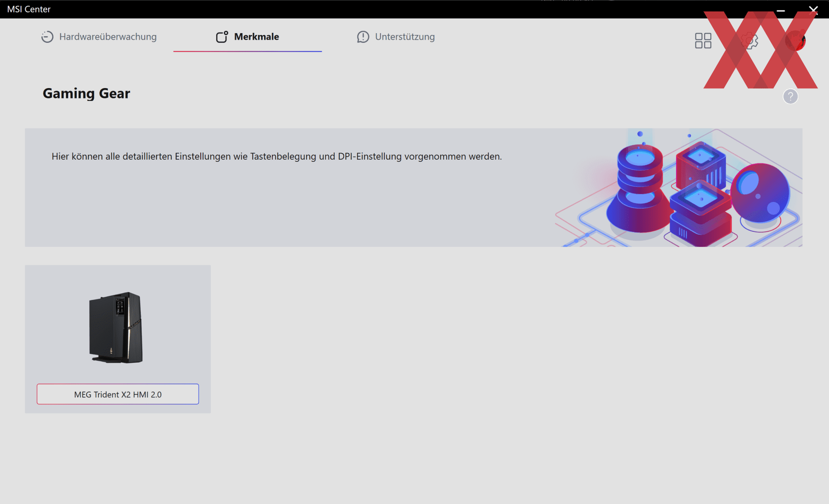Open the apps grid view icon

[x=703, y=41]
